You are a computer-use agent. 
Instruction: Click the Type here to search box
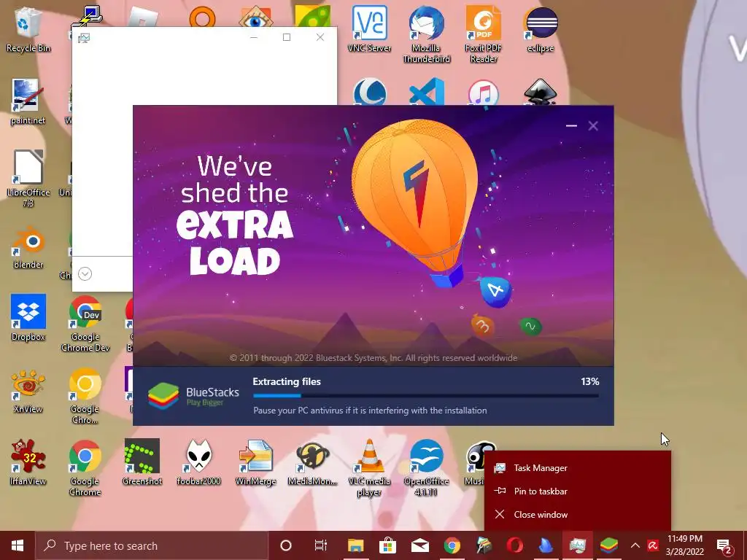[152, 545]
